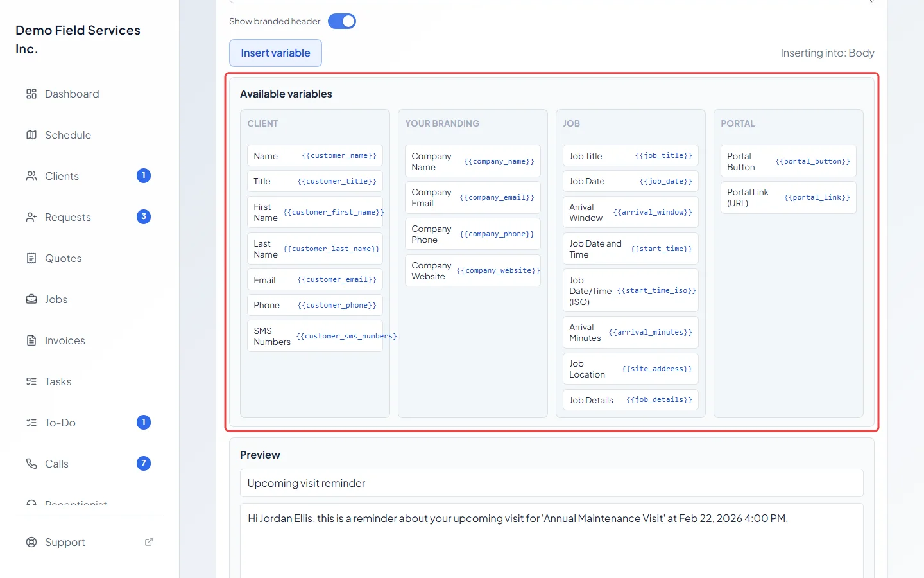Toggle the Show branded header switch
This screenshot has height=578, width=924.
click(x=342, y=21)
